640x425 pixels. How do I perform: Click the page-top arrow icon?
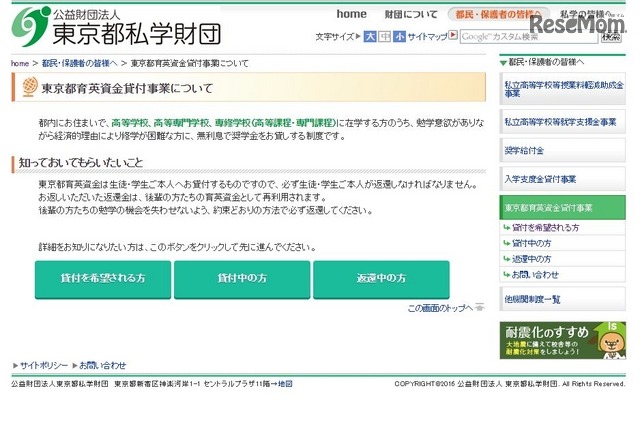coord(480,308)
